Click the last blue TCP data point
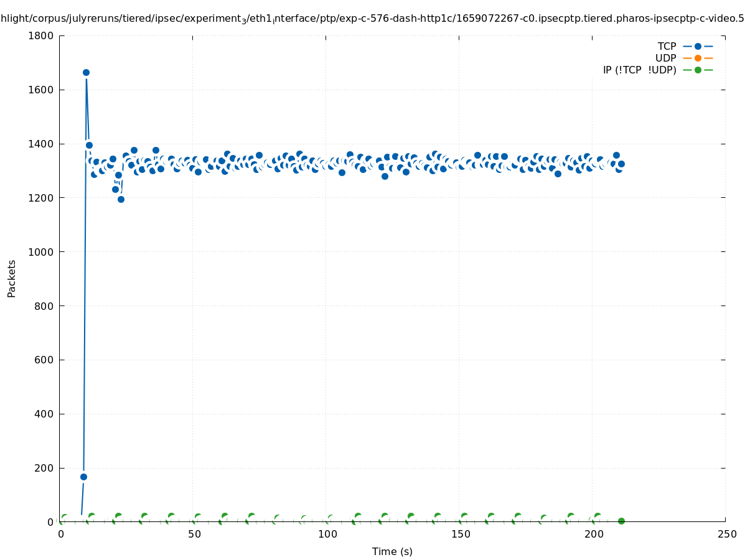745x560 pixels. point(621,164)
